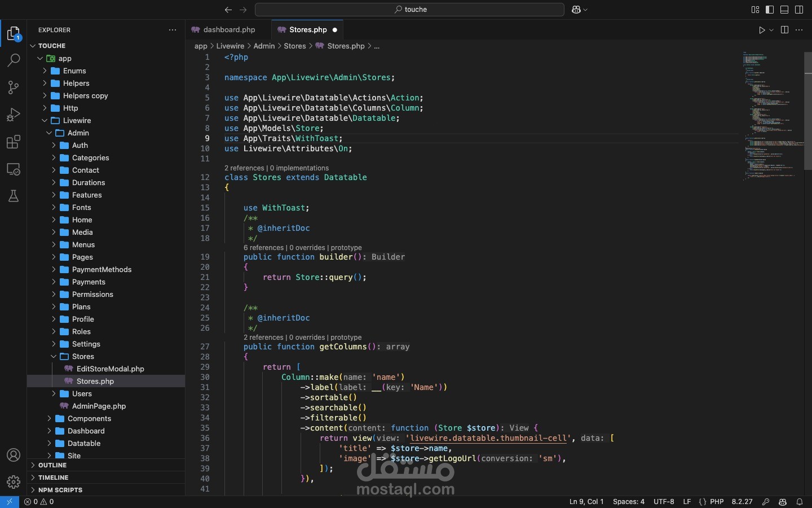Image resolution: width=812 pixels, height=508 pixels.
Task: Open the Search view in activity bar
Action: [14, 60]
